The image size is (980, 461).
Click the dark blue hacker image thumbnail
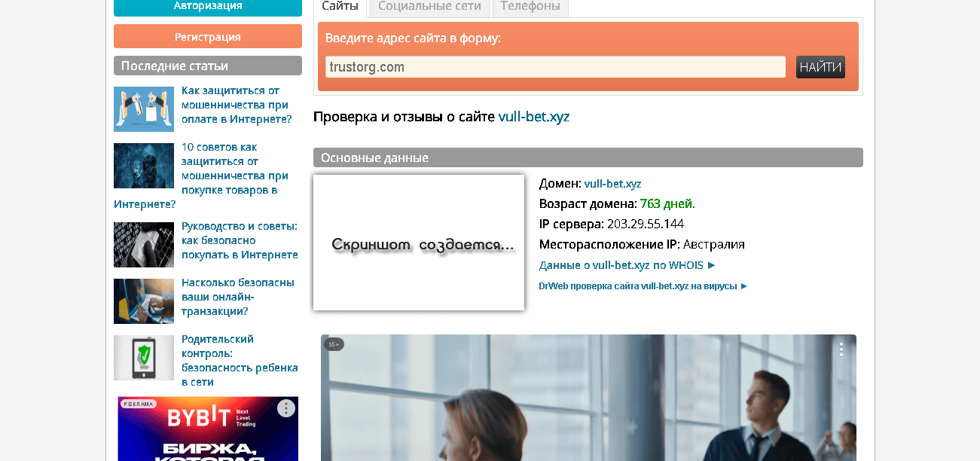point(143,166)
